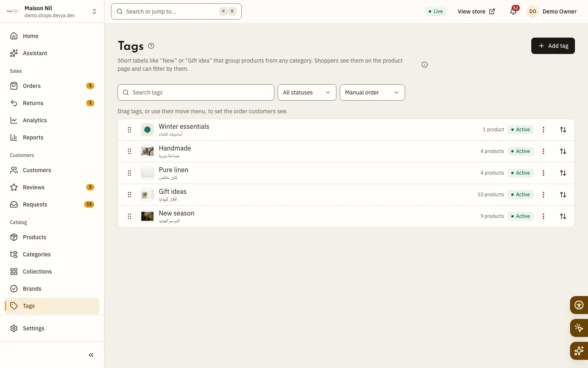The image size is (588, 368).
Task: Collapse the sidebar with the double chevron
Action: click(91, 355)
